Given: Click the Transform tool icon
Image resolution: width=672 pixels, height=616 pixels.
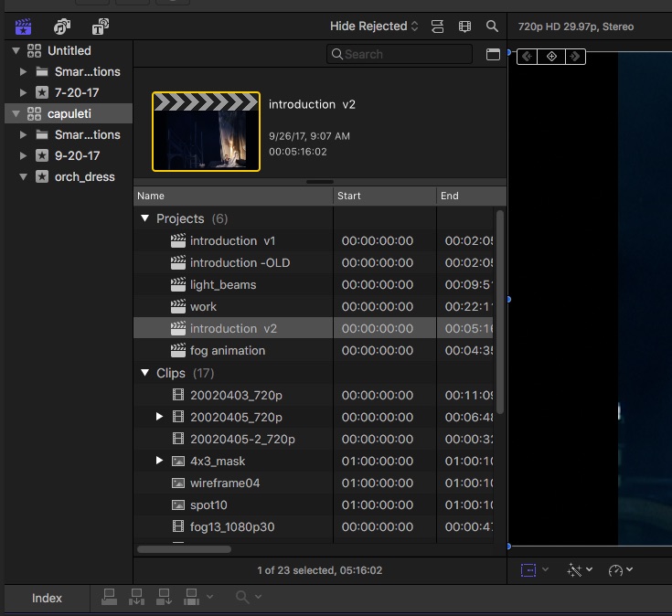Looking at the screenshot, I should pyautogui.click(x=528, y=570).
